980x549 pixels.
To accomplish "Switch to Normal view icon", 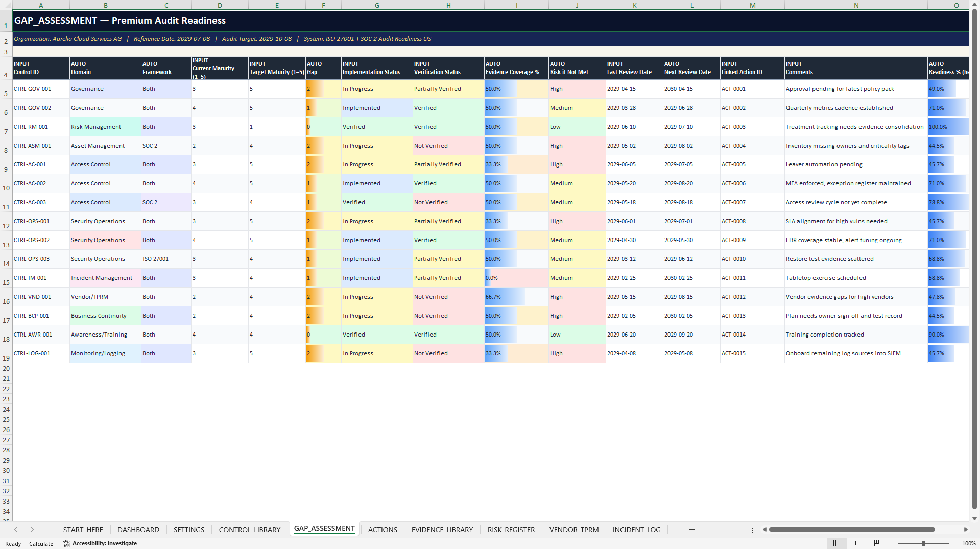I will point(836,543).
